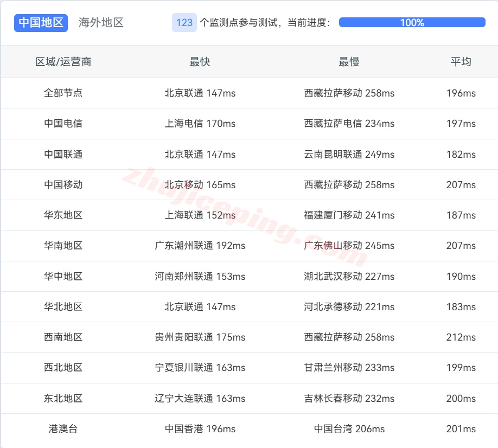The height and width of the screenshot is (448, 498).
Task: Click 上海联通 152ms fastest cell
Action: 200,215
